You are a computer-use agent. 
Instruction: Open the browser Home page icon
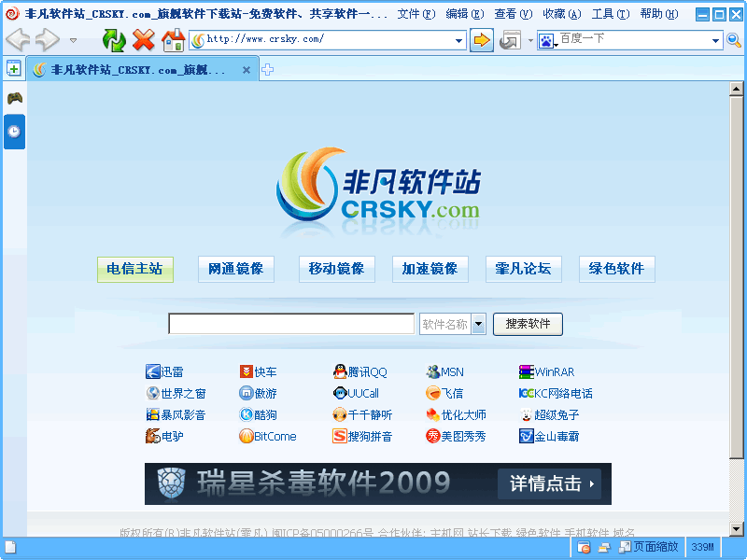[173, 40]
